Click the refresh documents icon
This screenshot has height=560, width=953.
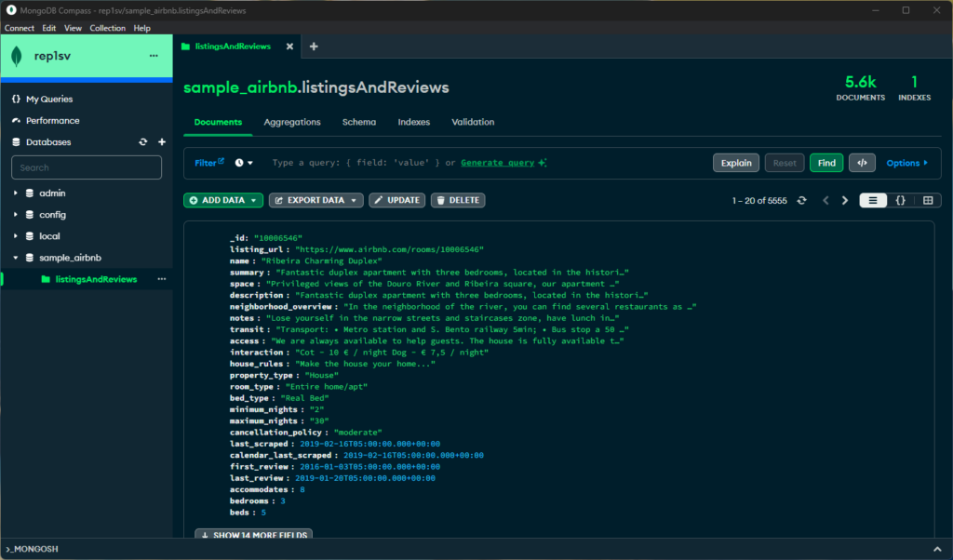tap(801, 200)
